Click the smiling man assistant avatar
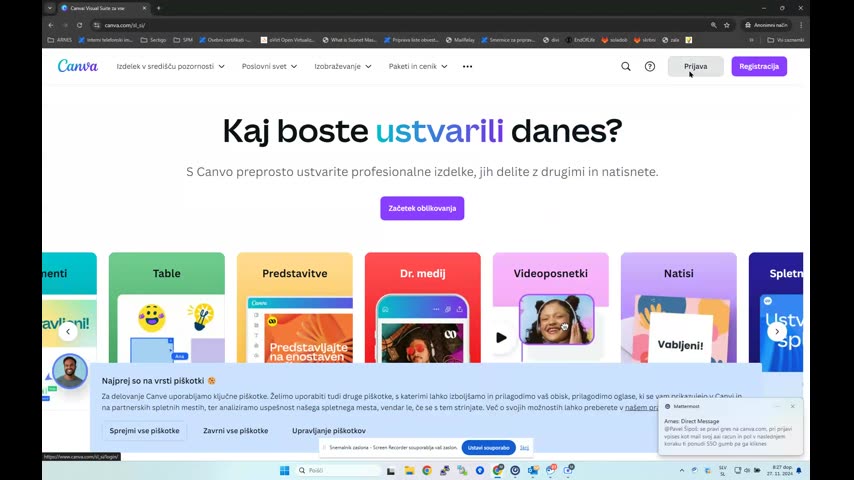The width and height of the screenshot is (854, 480). 70,371
